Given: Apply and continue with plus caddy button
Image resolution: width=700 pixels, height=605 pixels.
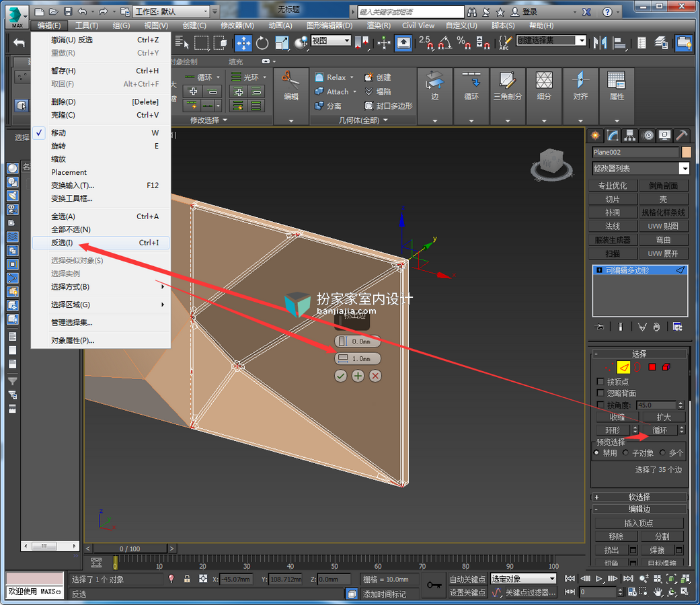Looking at the screenshot, I should tap(358, 376).
